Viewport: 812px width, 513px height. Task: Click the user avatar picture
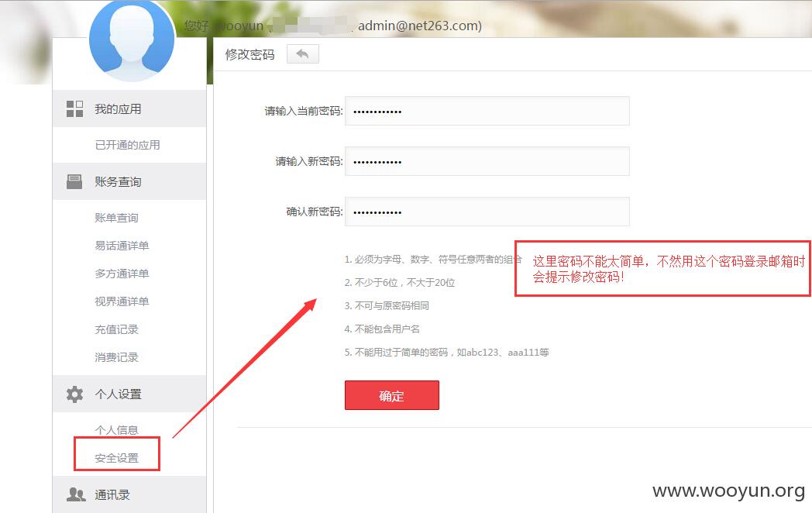pyautogui.click(x=132, y=40)
